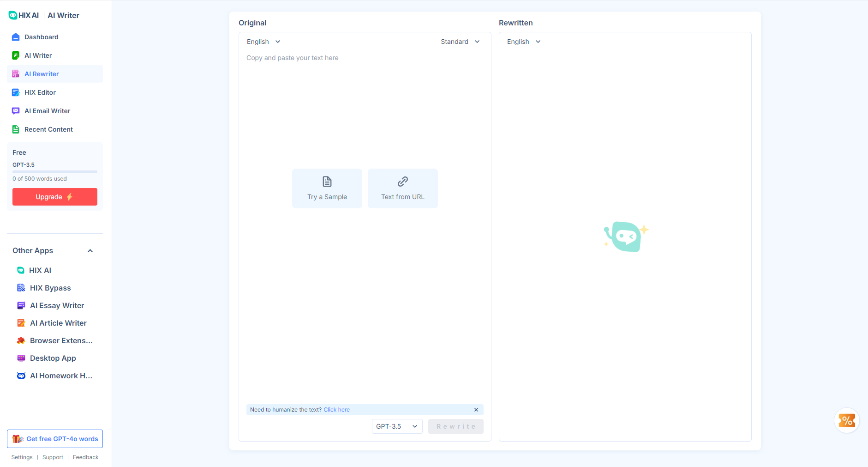Dismiss the humanize text notice
This screenshot has width=868, height=467.
click(476, 410)
